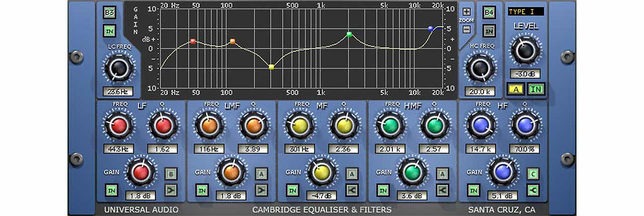Click the HF band type C button
644x216 pixels.
point(533,174)
